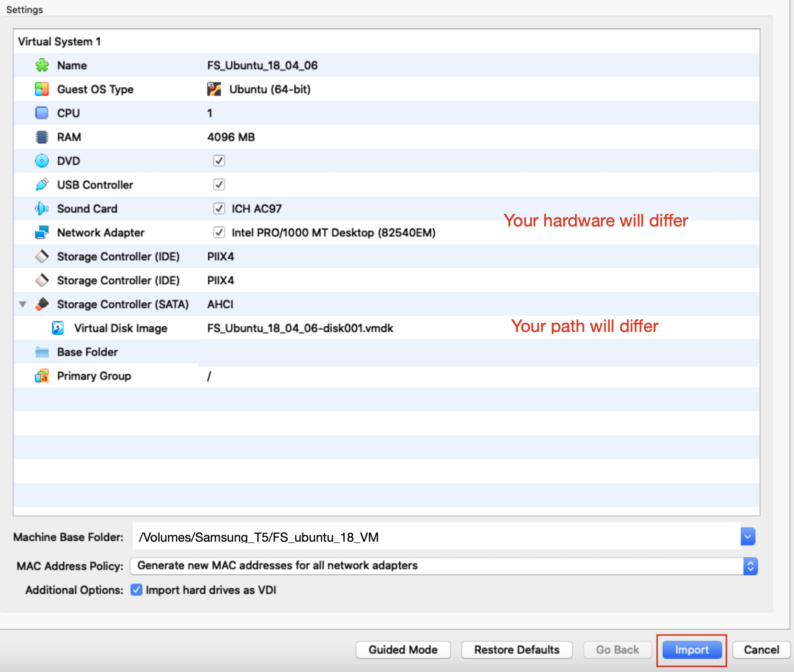Click the DVD disc icon

(x=42, y=161)
